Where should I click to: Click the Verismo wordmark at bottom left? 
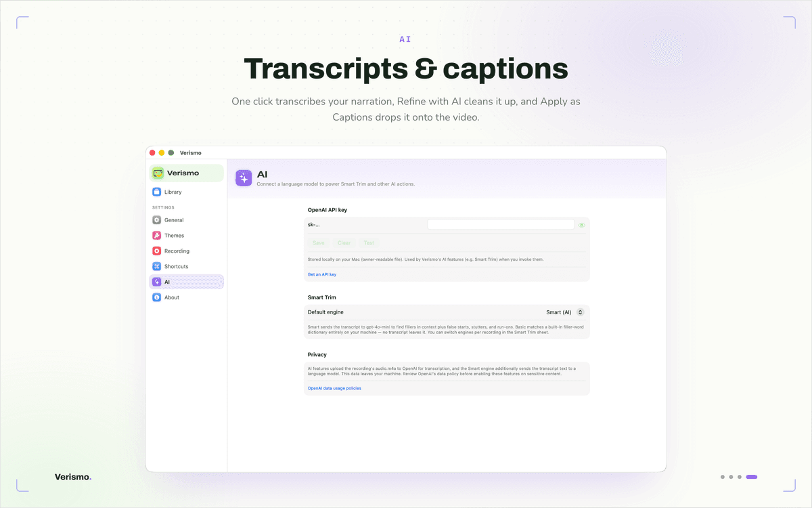click(x=73, y=477)
